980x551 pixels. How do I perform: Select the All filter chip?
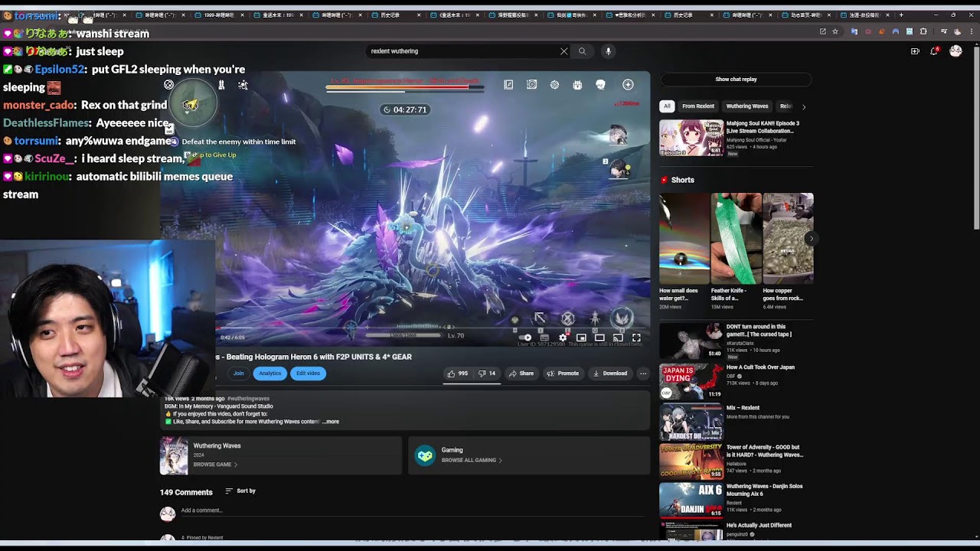(x=667, y=106)
